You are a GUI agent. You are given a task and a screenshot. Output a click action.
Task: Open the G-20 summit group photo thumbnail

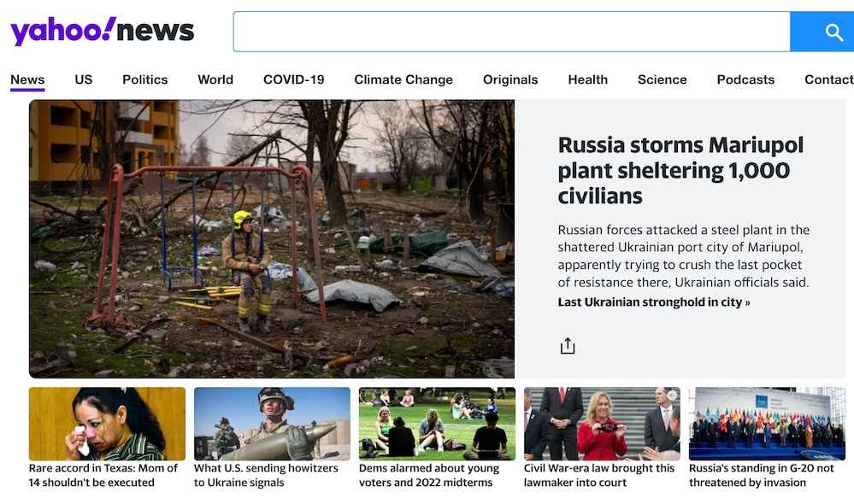767,424
